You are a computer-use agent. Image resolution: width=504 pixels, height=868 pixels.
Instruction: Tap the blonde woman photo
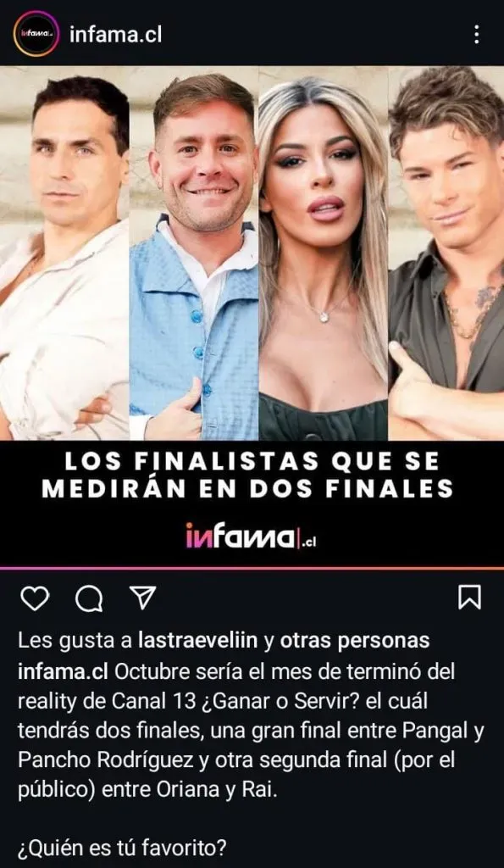point(324,253)
